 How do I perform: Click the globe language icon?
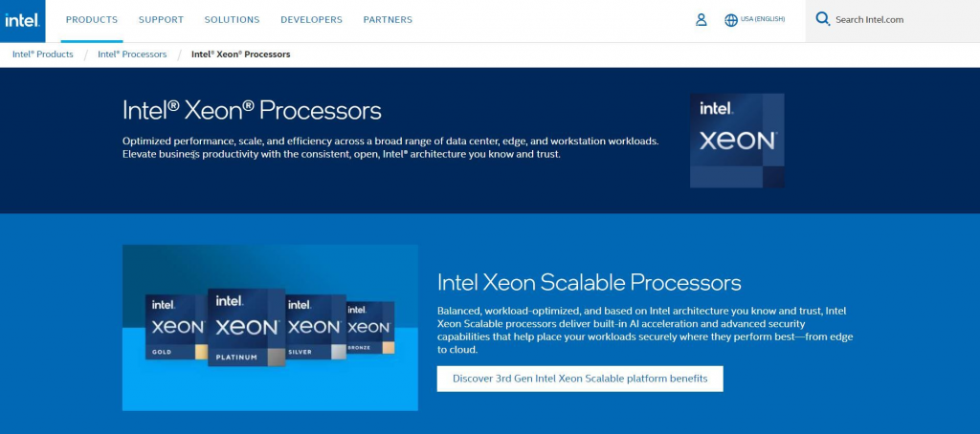(730, 20)
